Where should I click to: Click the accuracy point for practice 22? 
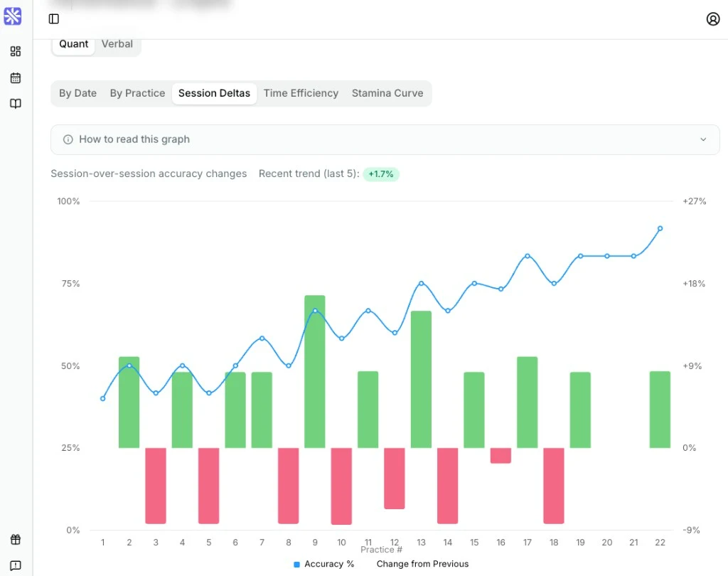(660, 228)
